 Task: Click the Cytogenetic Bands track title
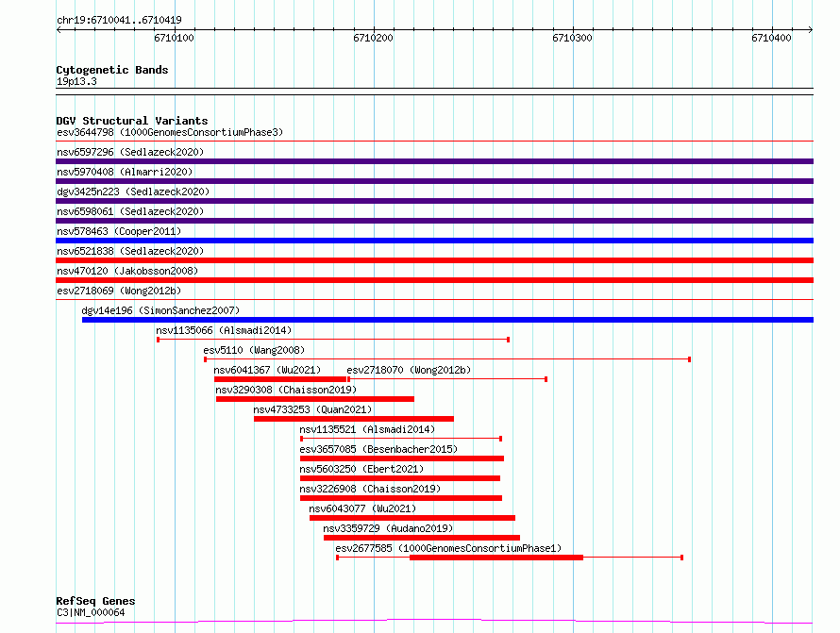112,70
